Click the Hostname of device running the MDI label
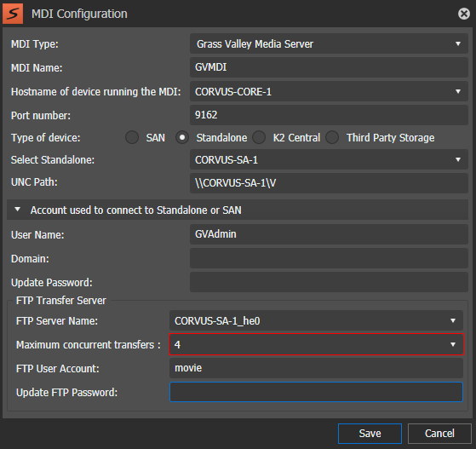 click(x=96, y=91)
